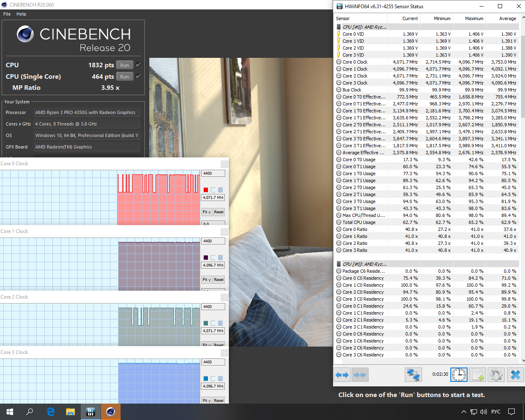Viewport: 525px width, 420px height.
Task: Click the Minimum column header
Action: (x=436, y=18)
